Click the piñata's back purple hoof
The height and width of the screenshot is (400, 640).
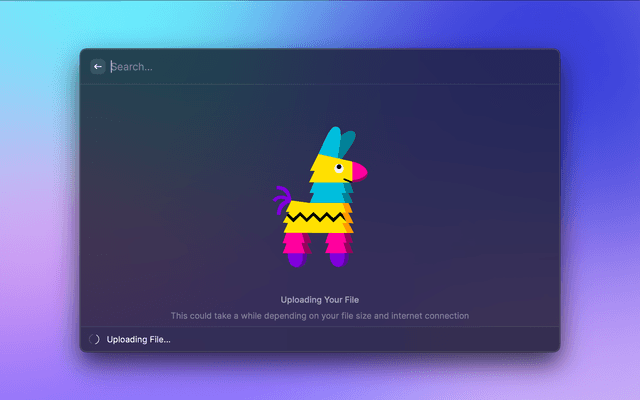296,259
